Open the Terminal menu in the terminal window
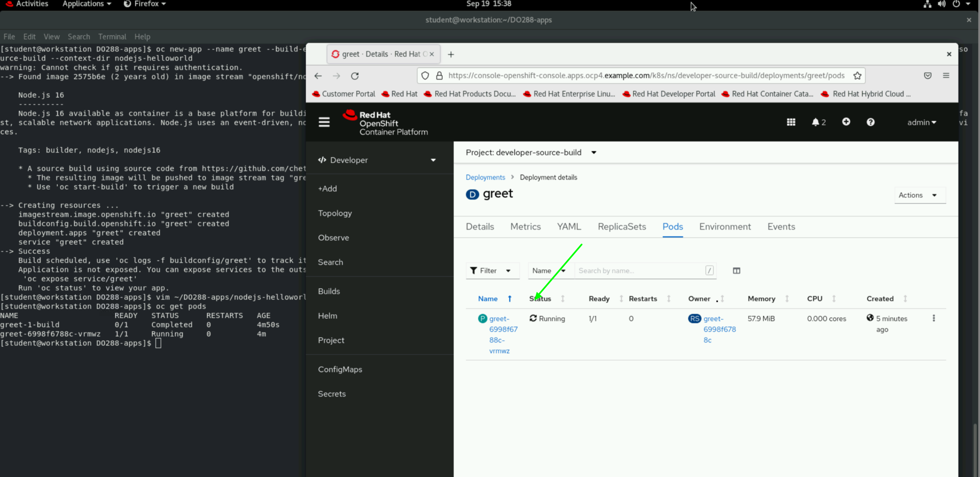Screen dimensions: 980x477 point(112,37)
